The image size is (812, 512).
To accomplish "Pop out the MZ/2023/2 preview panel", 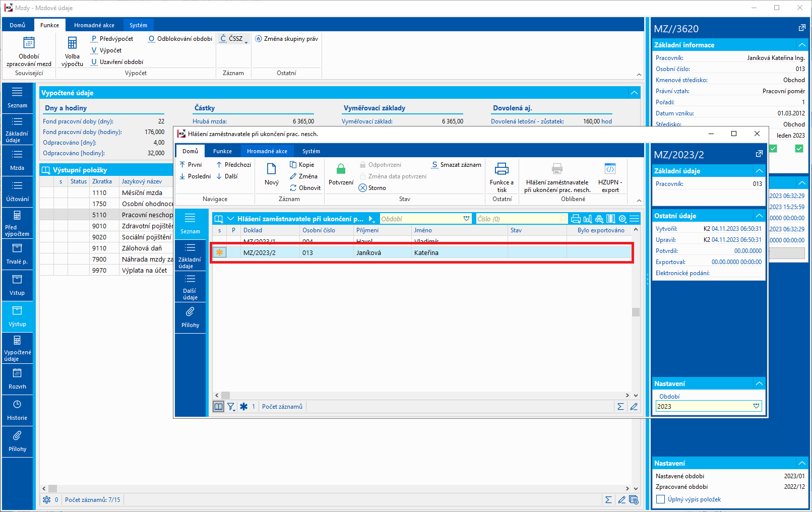I will coord(759,154).
